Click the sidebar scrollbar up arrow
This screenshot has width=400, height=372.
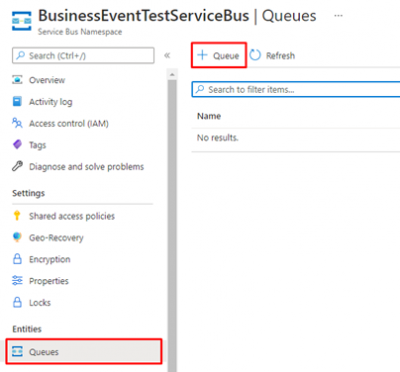click(x=172, y=75)
